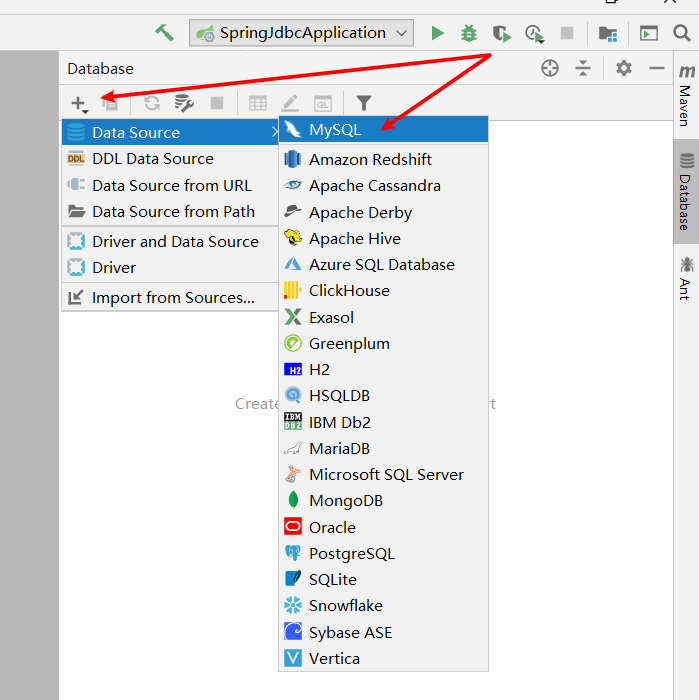Select Vertica

[383, 658]
